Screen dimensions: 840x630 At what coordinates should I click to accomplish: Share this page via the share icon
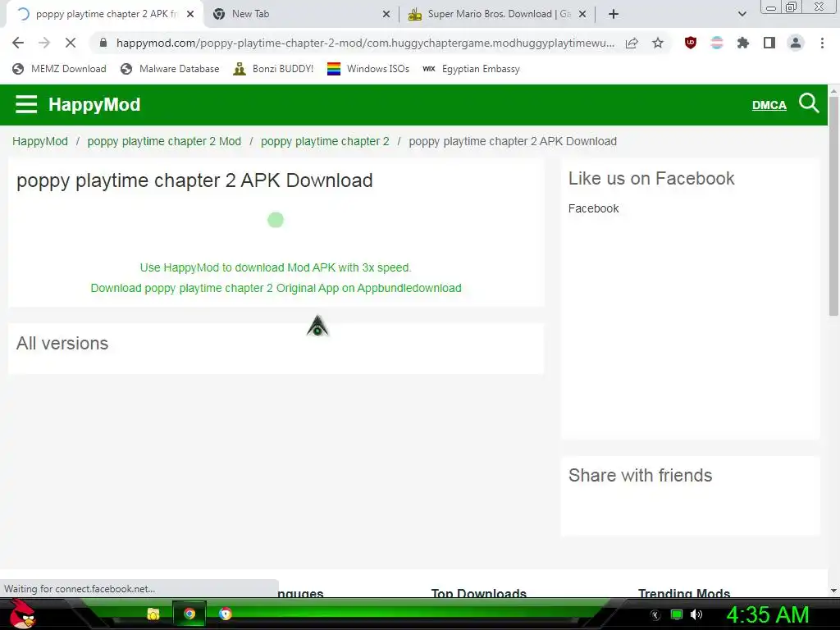[x=632, y=43]
